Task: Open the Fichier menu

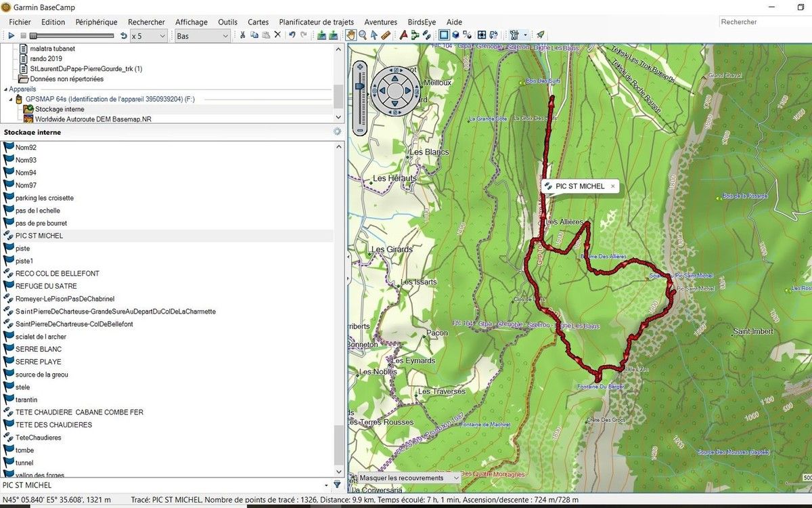Action: pos(20,22)
